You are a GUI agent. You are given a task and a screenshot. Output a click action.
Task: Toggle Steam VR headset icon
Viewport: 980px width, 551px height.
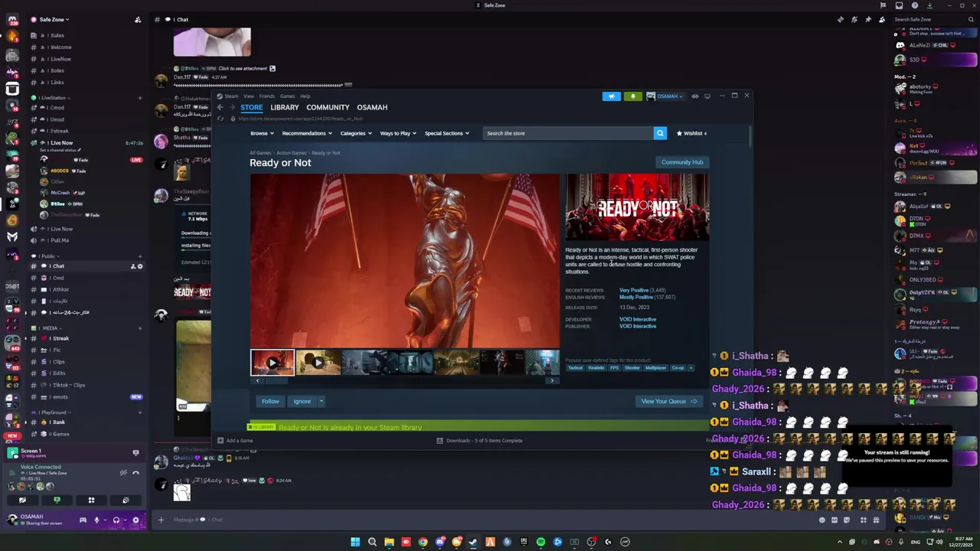point(695,96)
